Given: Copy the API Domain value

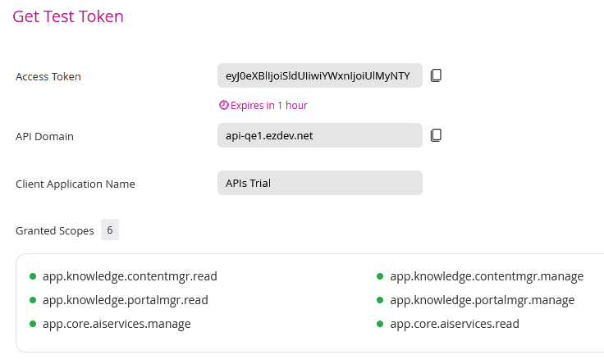Looking at the screenshot, I should point(437,134).
